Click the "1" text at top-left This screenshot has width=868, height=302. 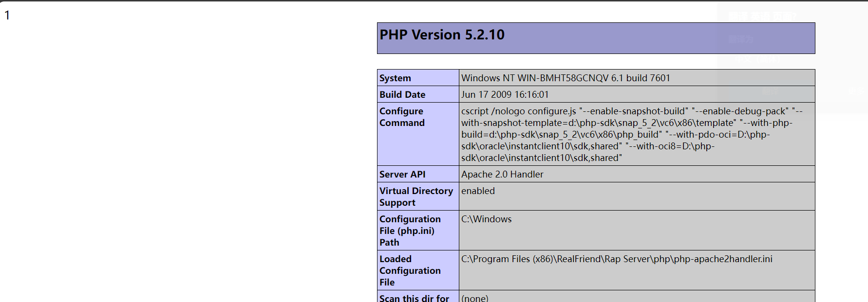point(7,16)
